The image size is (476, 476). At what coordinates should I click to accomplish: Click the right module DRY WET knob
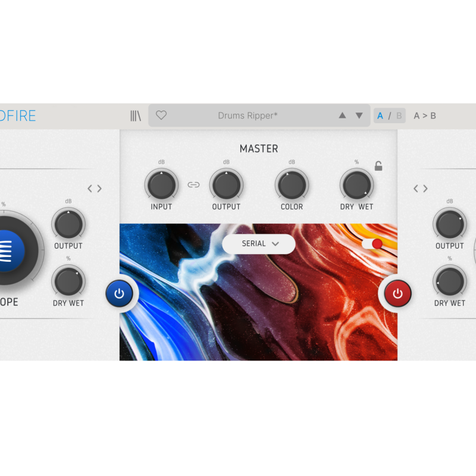click(450, 281)
